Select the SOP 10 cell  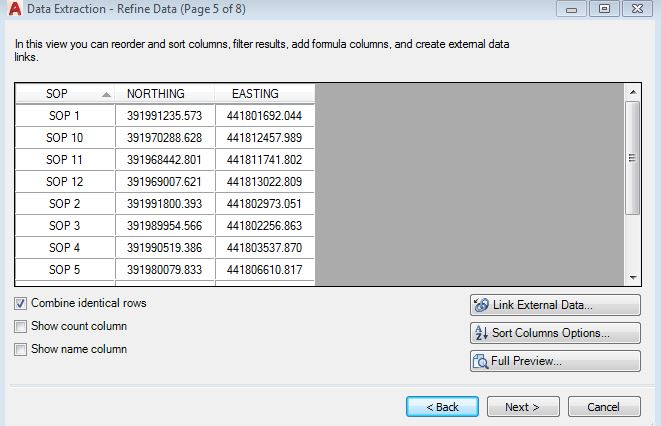coord(65,137)
